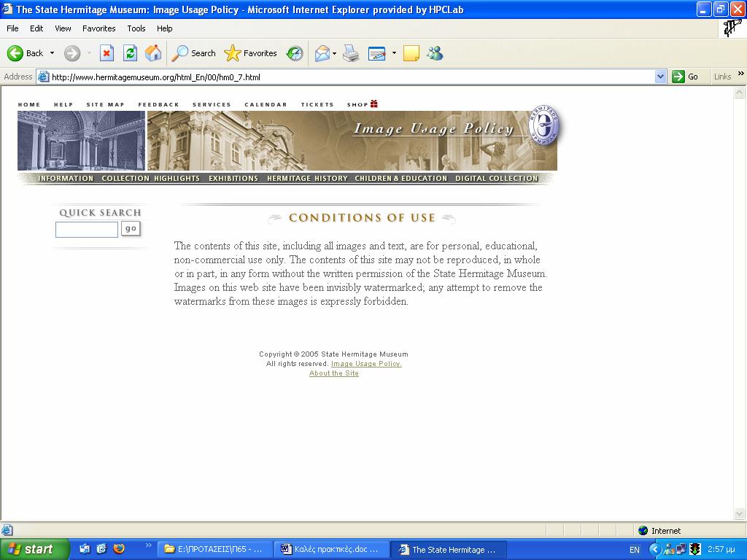Open the TICKETS link
Image resolution: width=747 pixels, height=560 pixels.
click(x=317, y=105)
